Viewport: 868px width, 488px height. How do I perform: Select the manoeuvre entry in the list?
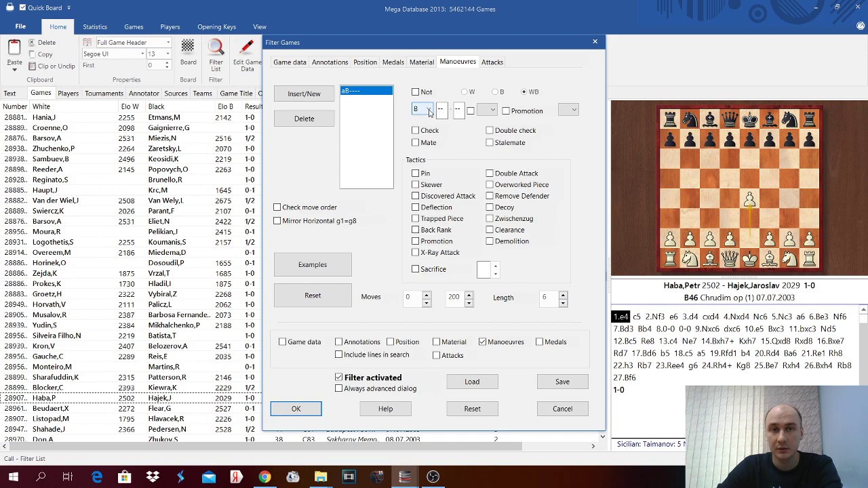click(366, 91)
